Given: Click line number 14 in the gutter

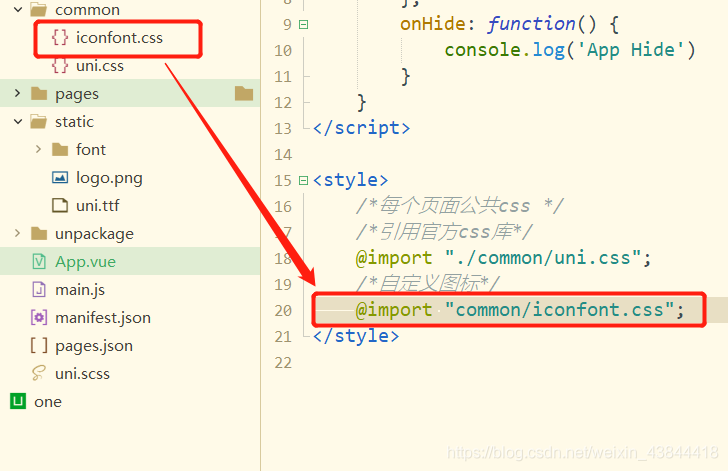Looking at the screenshot, I should [x=283, y=154].
